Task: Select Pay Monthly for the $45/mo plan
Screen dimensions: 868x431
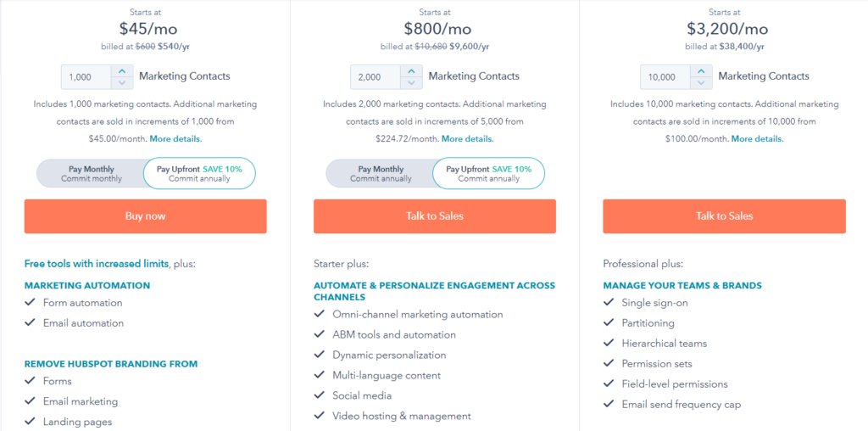Action: pyautogui.click(x=92, y=174)
